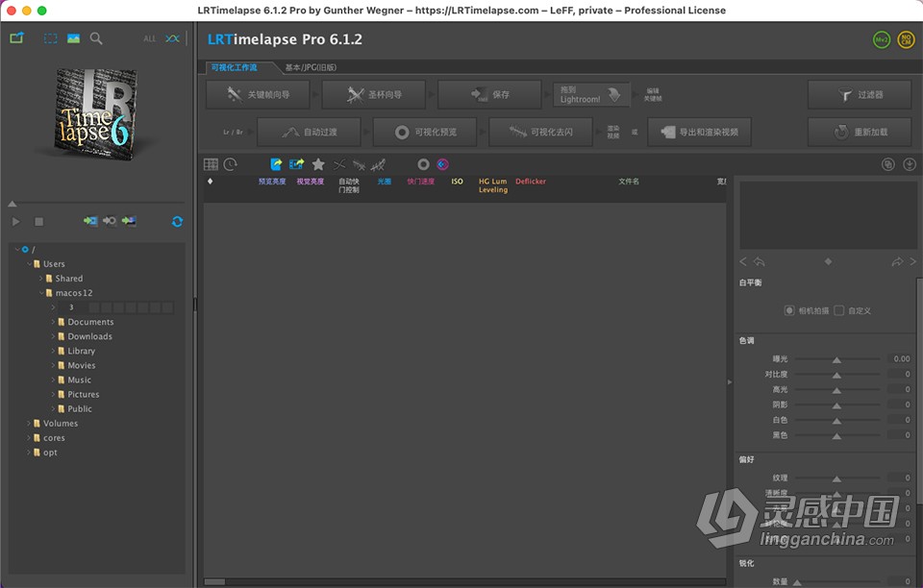Switch to the 基本/JPG(旧版) tab
923x588 pixels.
tap(311, 67)
